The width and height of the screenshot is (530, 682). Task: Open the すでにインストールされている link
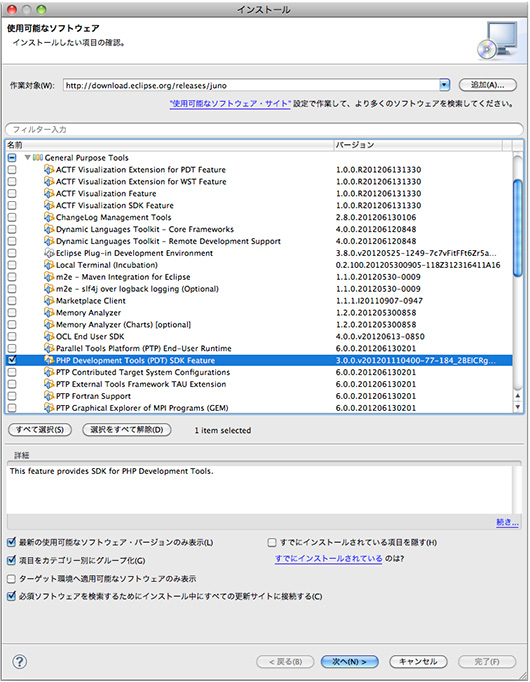click(x=328, y=558)
